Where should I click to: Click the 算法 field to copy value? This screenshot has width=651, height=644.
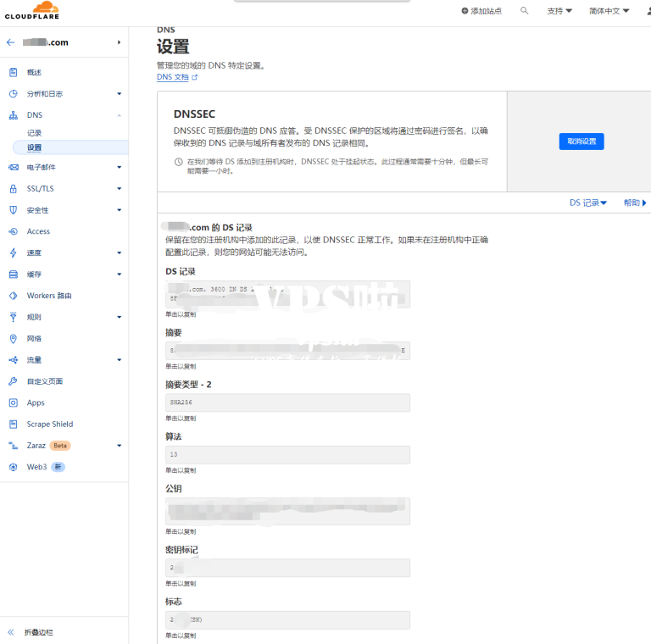click(x=287, y=455)
